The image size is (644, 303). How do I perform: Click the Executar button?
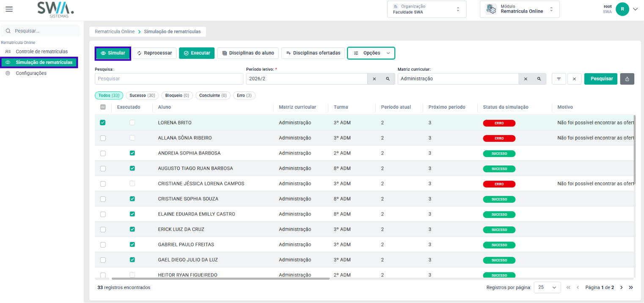[197, 53]
